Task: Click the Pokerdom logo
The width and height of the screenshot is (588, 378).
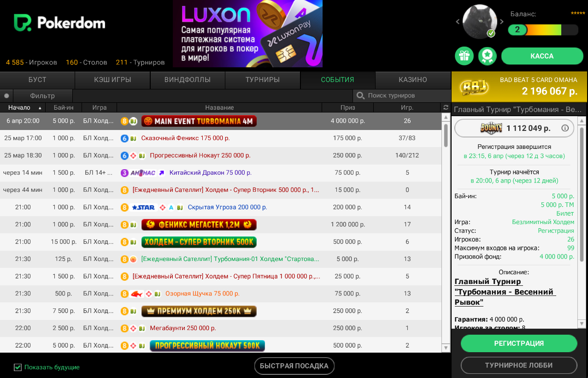Action: (x=59, y=23)
